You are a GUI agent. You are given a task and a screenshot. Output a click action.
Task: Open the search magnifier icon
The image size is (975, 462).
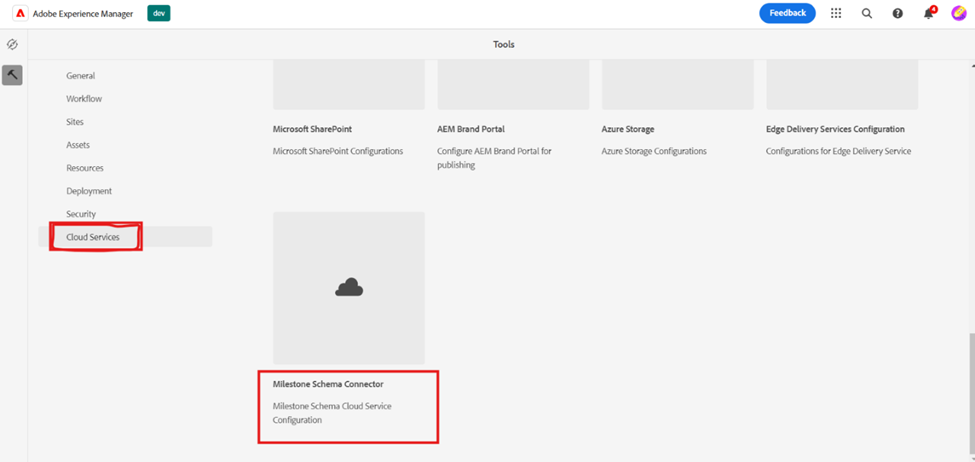coord(867,14)
